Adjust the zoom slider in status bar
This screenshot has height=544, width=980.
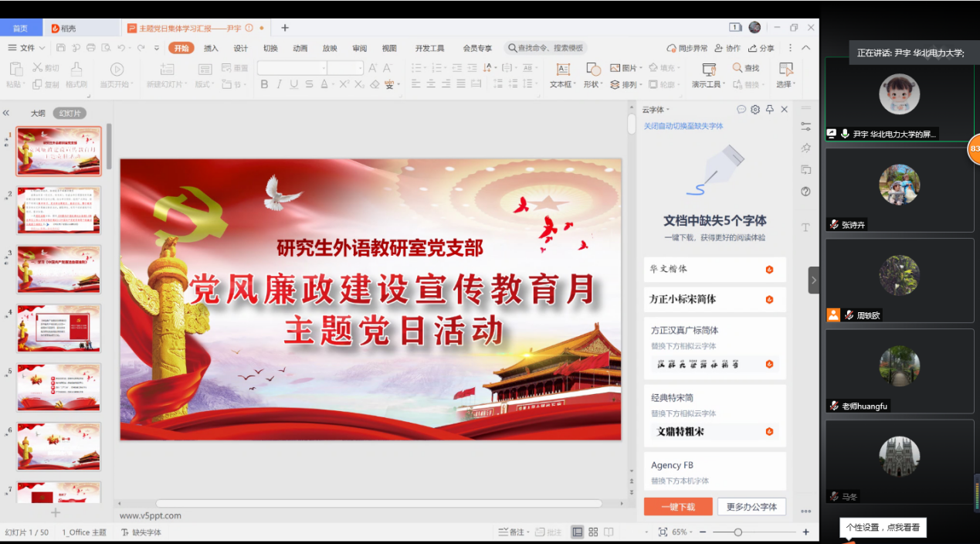coord(738,532)
